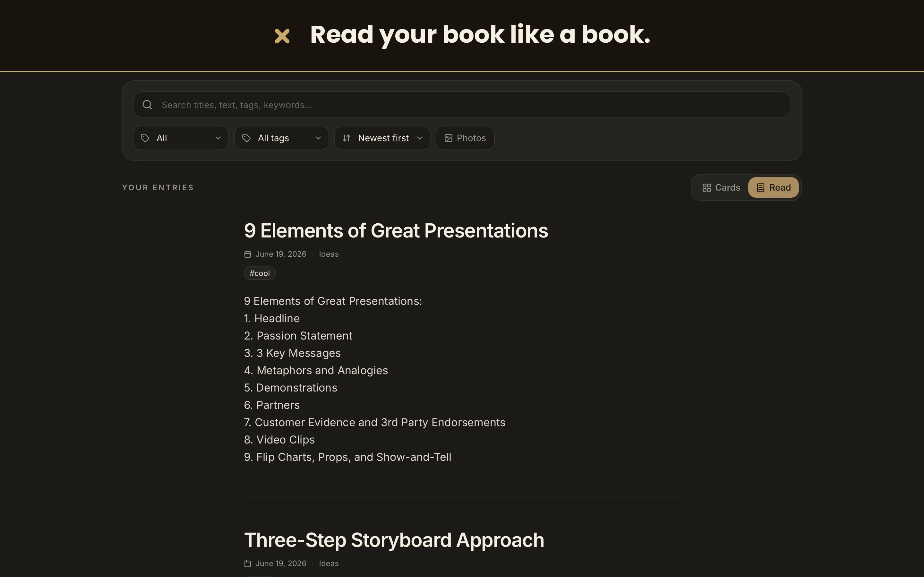Click Ideas category under 9 Elements title
The width and height of the screenshot is (924, 577).
[x=329, y=254]
